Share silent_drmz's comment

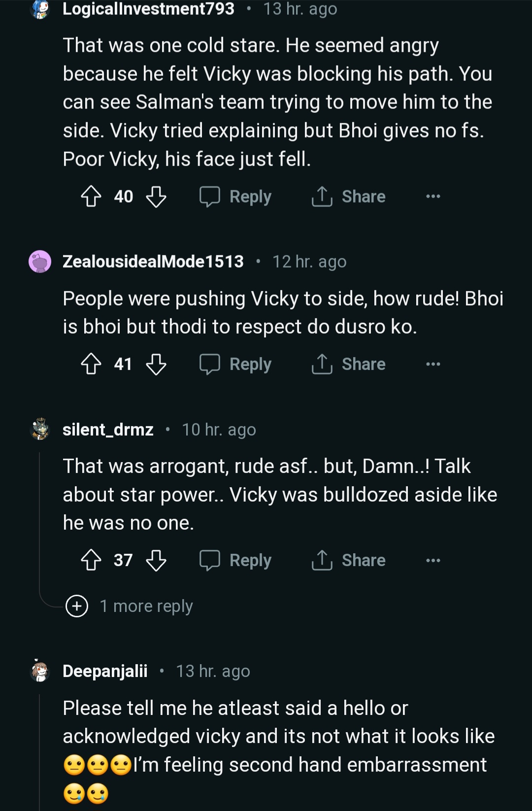pos(349,560)
